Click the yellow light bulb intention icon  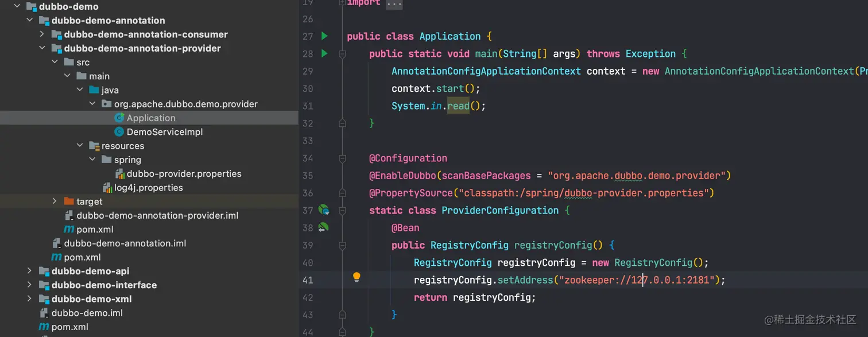[x=356, y=277]
